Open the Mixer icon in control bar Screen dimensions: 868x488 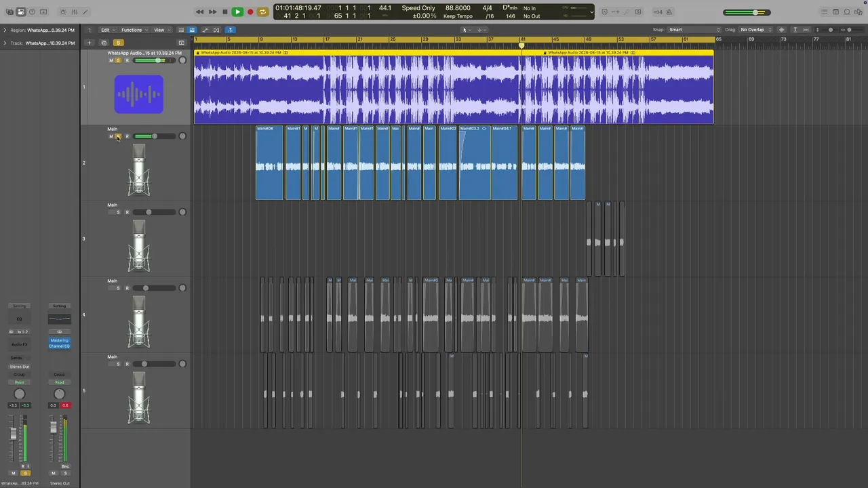[x=74, y=12]
